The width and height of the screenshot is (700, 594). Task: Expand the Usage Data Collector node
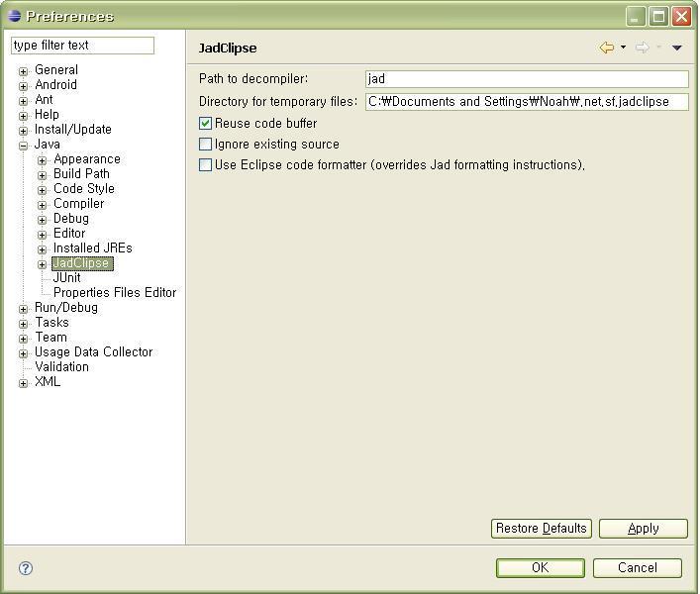tap(23, 353)
